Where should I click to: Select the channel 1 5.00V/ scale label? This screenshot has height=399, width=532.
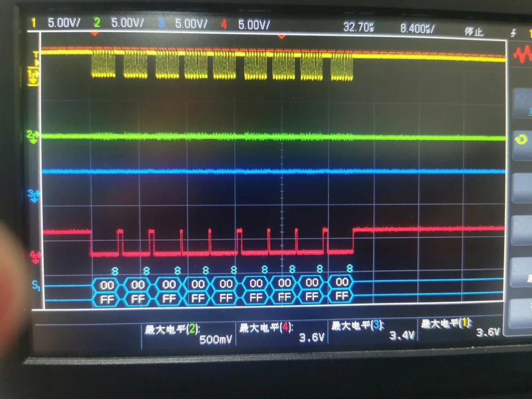pos(64,23)
